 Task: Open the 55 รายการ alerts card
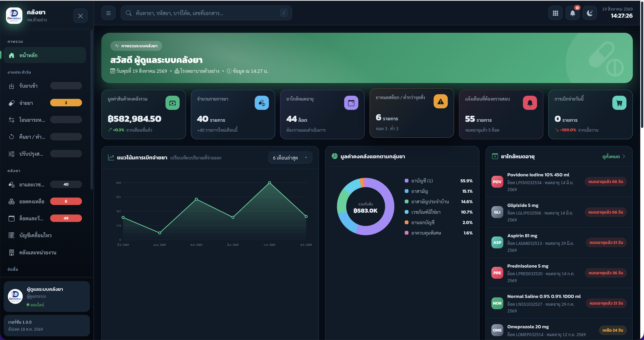tap(501, 114)
